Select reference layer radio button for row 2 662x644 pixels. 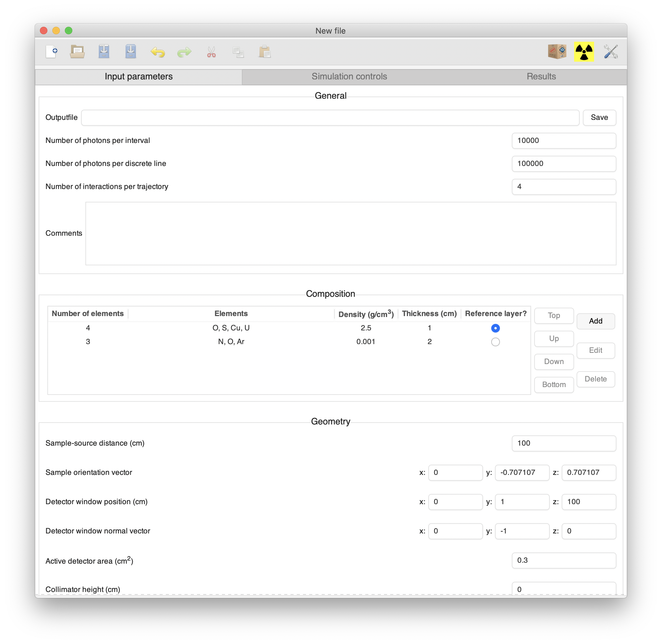[x=495, y=342]
